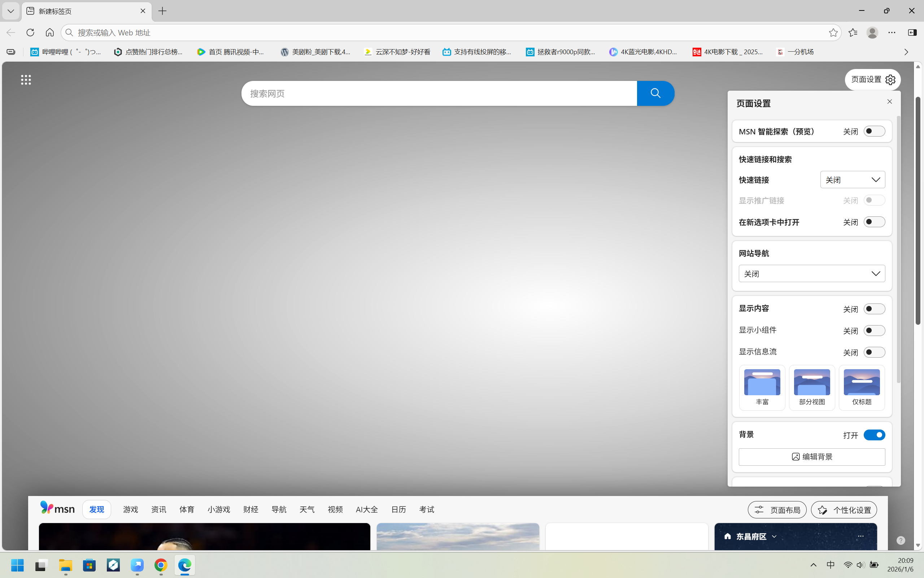
Task: Open the user profile avatar
Action: pyautogui.click(x=872, y=33)
